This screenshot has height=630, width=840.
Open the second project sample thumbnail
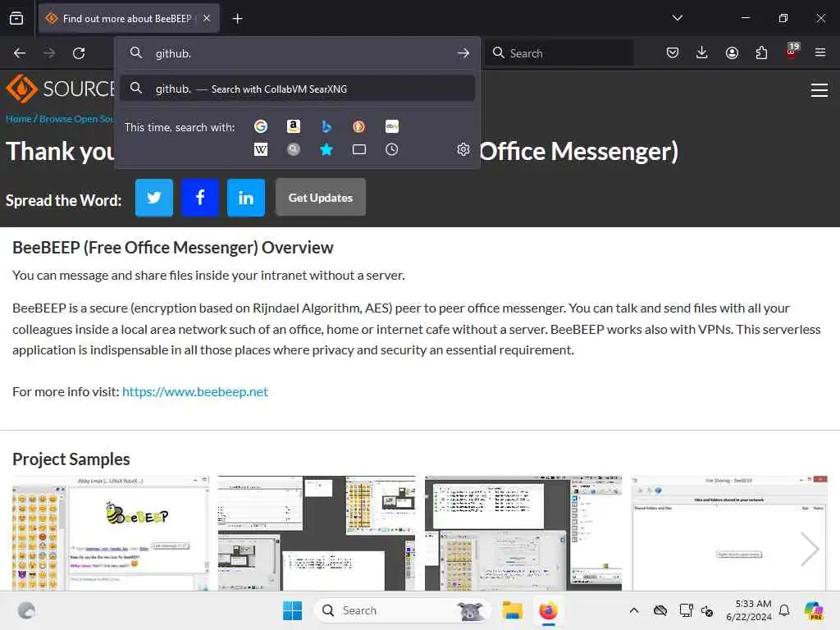pyautogui.click(x=317, y=533)
